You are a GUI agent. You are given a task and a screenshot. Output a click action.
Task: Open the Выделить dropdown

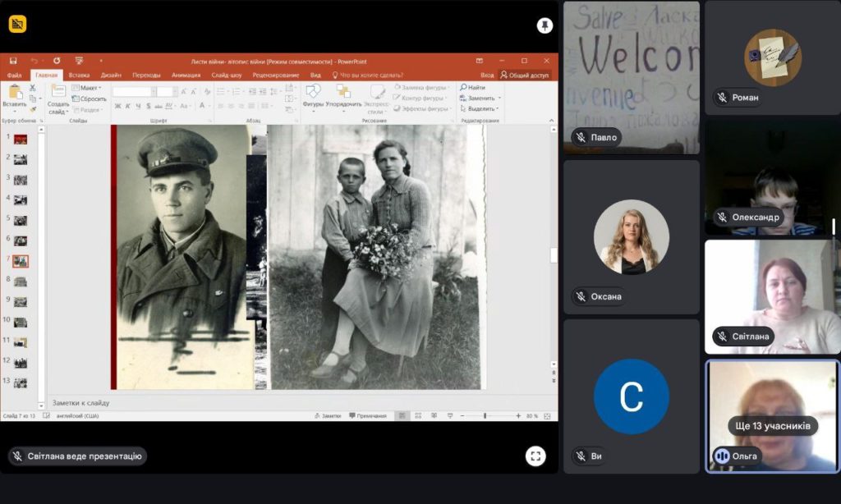point(481,109)
